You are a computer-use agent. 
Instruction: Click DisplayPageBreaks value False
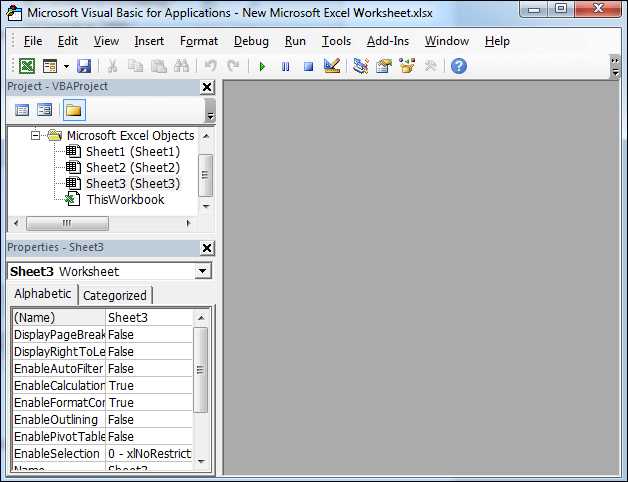tap(149, 335)
